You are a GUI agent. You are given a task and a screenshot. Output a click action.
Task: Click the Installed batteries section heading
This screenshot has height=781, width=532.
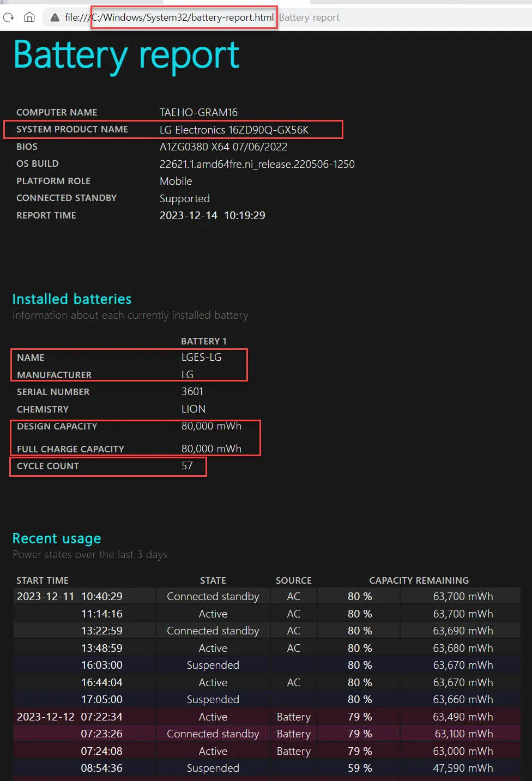click(71, 299)
